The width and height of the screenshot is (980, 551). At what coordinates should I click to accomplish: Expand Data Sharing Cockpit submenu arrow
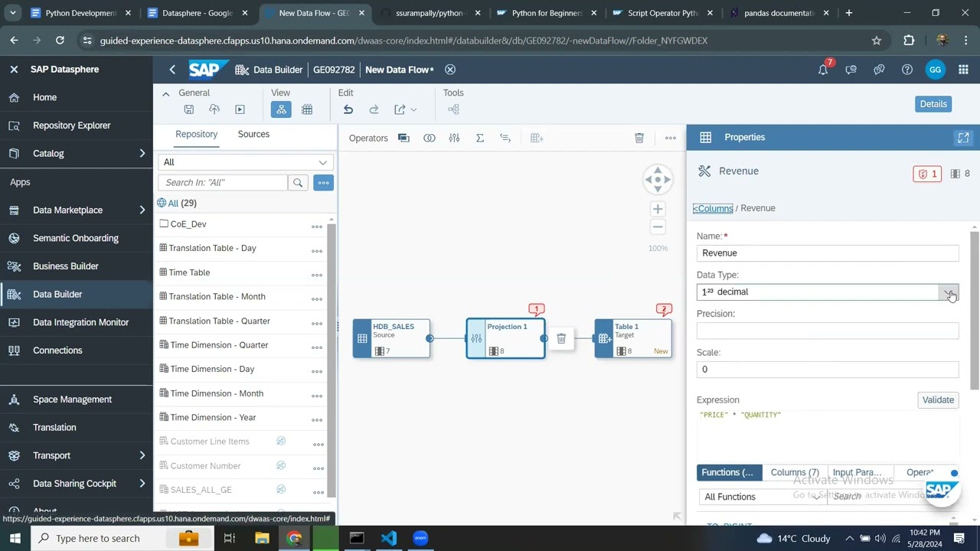click(142, 484)
